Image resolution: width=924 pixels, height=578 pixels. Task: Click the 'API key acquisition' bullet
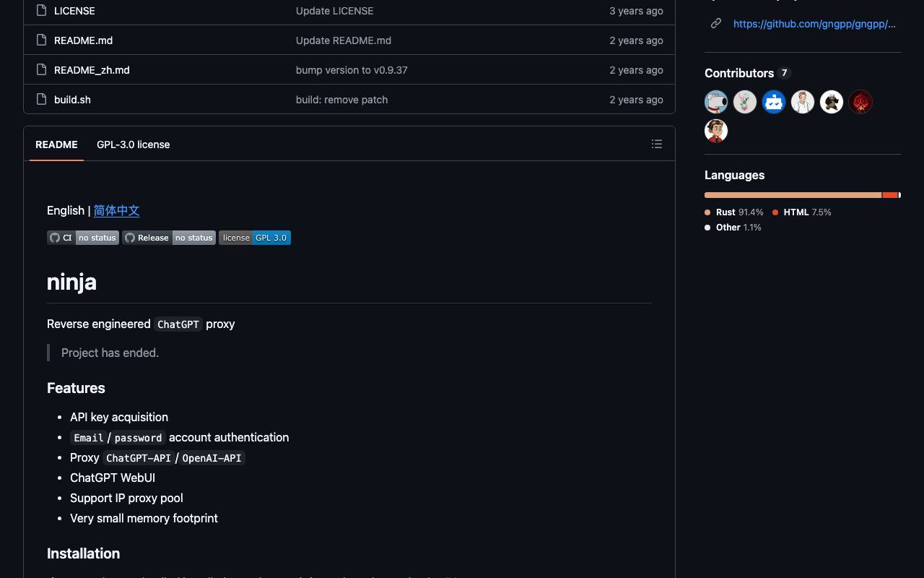coord(119,417)
